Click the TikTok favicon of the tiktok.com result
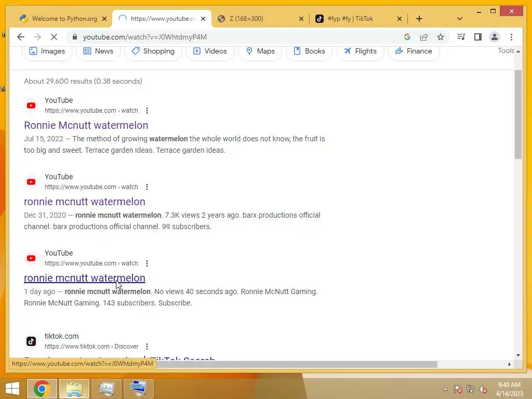Viewport: 532px width, 399px height. 31,341
